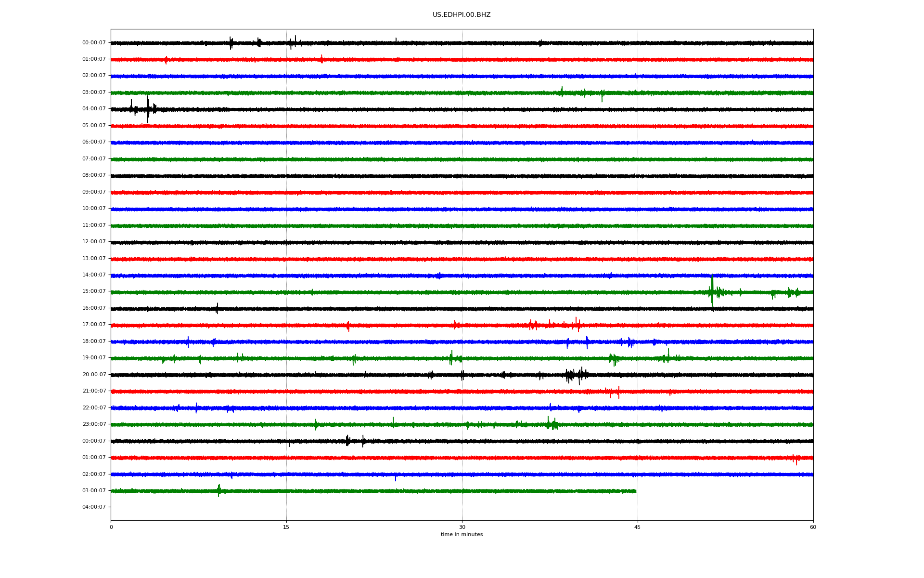Click the event cluster on the 20:00:07 black trace
The width and height of the screenshot is (924, 578).
click(x=576, y=375)
